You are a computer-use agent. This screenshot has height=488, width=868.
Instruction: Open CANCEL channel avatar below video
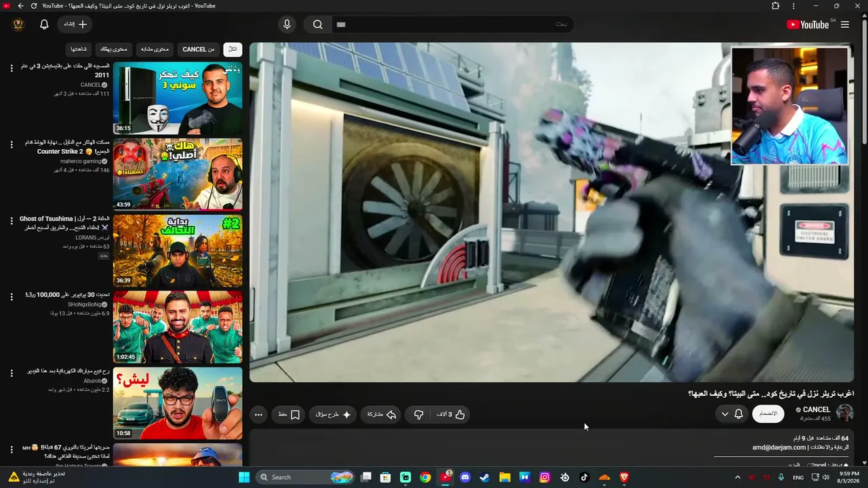[x=845, y=413]
